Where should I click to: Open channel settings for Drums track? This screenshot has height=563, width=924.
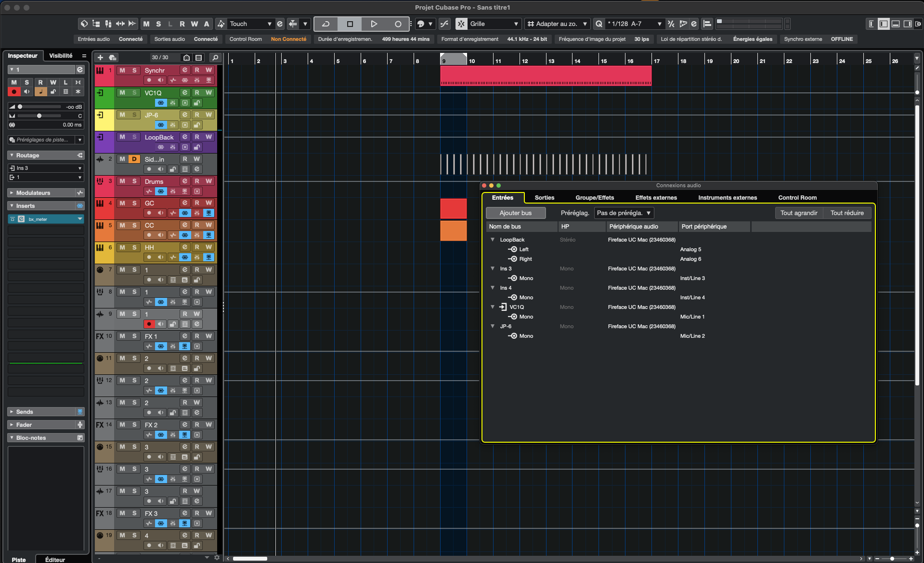184,181
